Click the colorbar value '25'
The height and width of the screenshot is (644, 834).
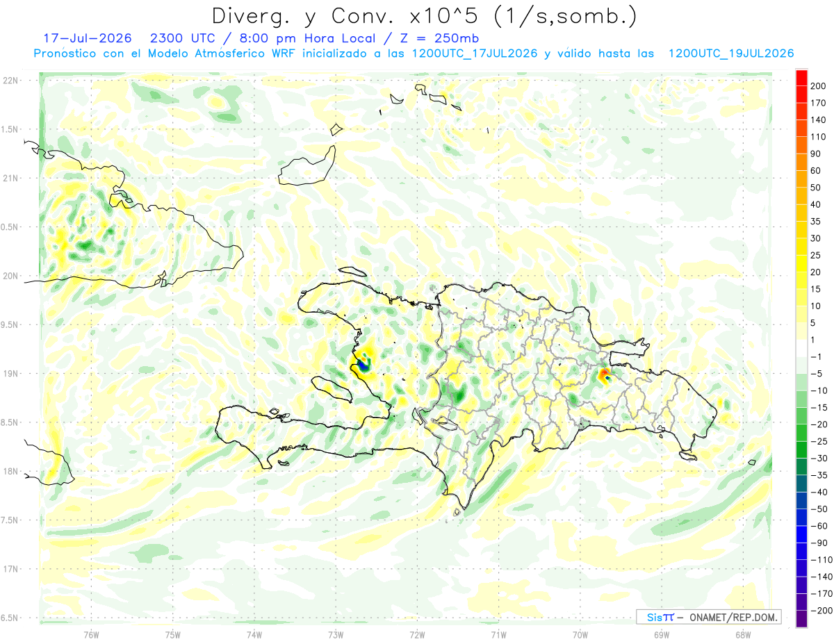click(816, 256)
